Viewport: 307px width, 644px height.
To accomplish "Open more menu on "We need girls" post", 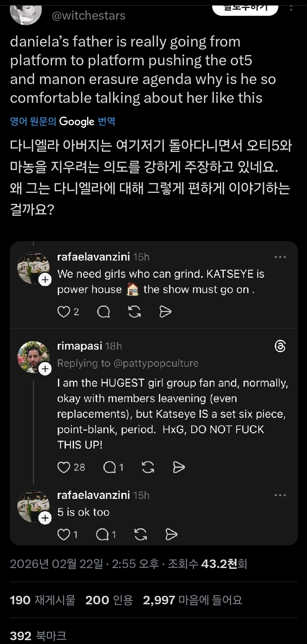I will pyautogui.click(x=280, y=257).
